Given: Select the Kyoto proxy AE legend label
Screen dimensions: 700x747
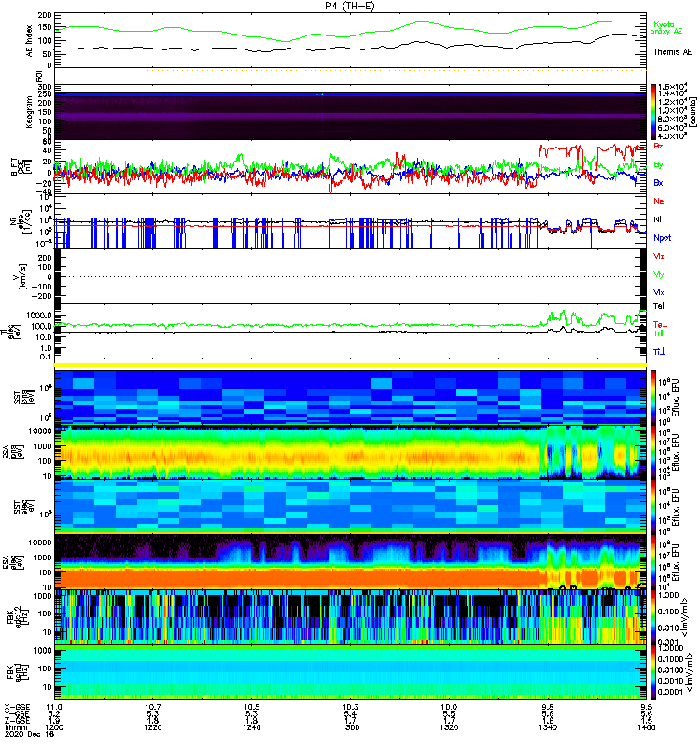Looking at the screenshot, I should point(666,28).
